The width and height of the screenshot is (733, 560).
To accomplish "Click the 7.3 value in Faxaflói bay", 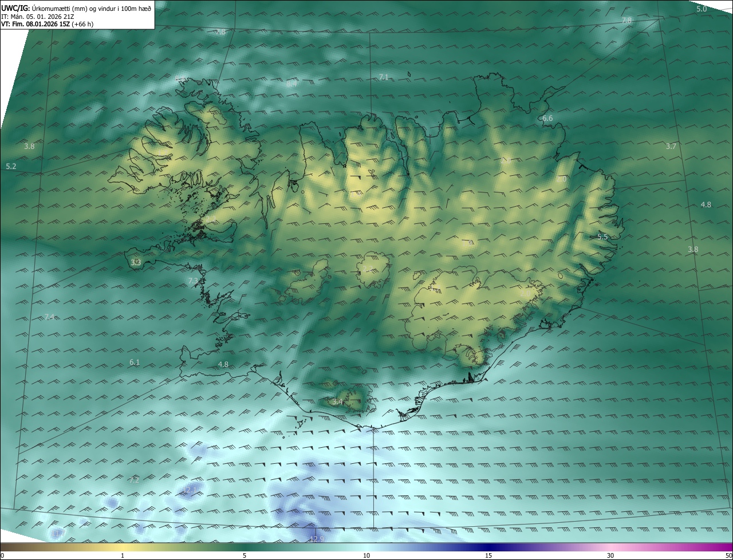I will [x=193, y=281].
